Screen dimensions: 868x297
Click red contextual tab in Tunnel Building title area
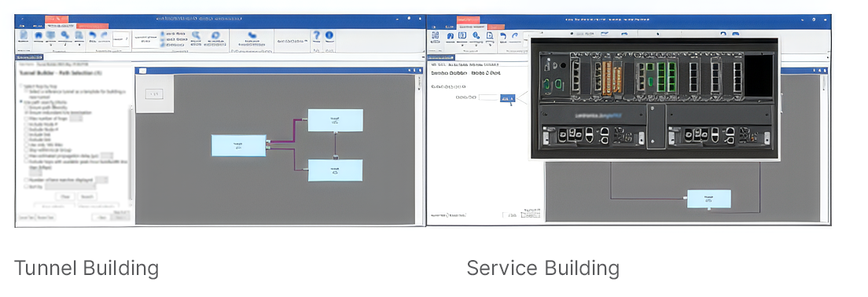coord(56,20)
